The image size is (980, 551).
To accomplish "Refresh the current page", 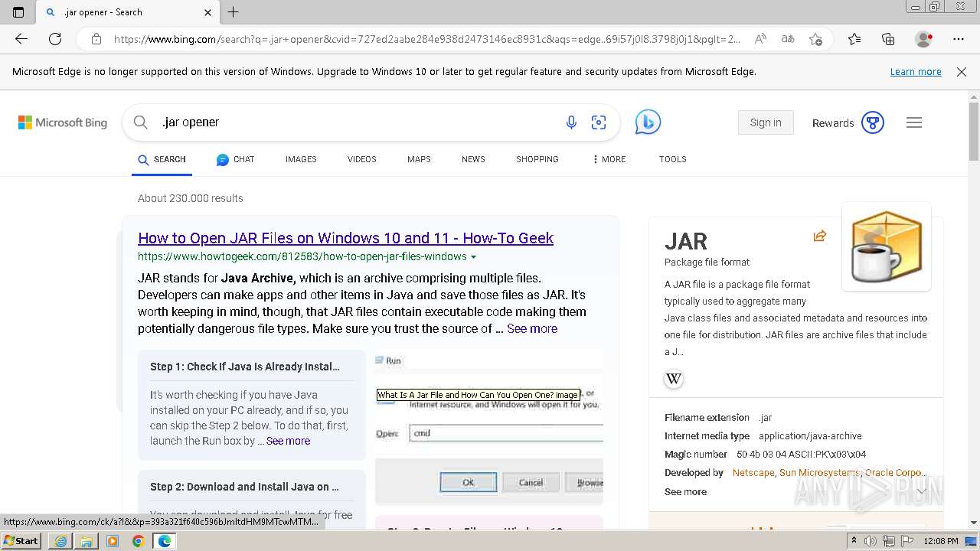I will coord(55,39).
